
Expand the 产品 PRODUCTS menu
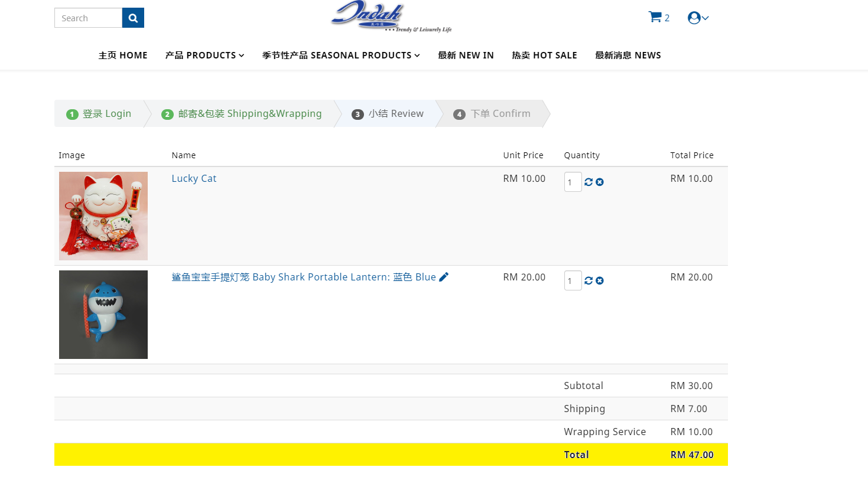coord(204,55)
